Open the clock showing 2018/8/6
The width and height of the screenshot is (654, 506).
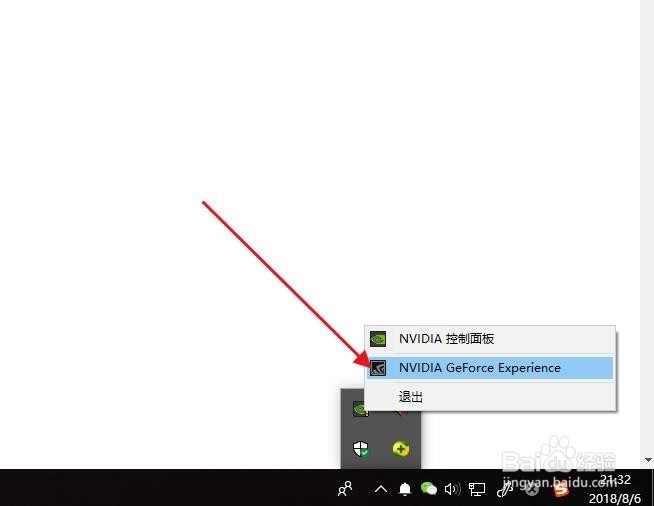point(615,488)
